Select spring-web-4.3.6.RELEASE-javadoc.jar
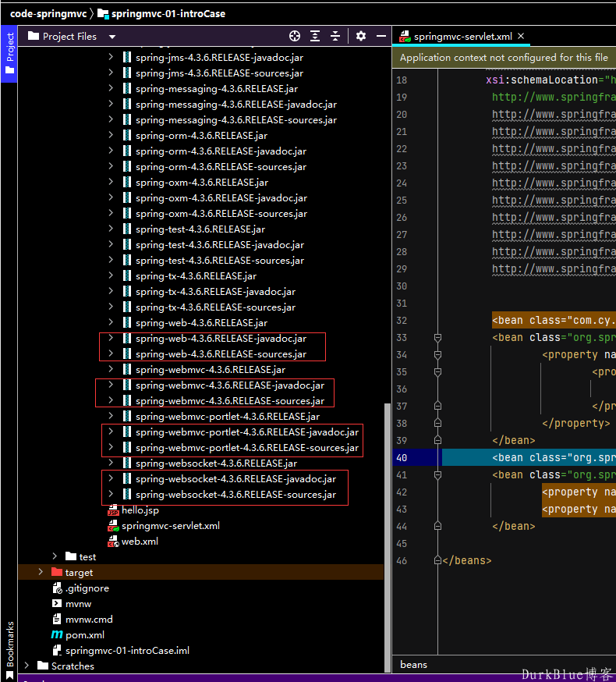The width and height of the screenshot is (616, 682). pyautogui.click(x=221, y=339)
